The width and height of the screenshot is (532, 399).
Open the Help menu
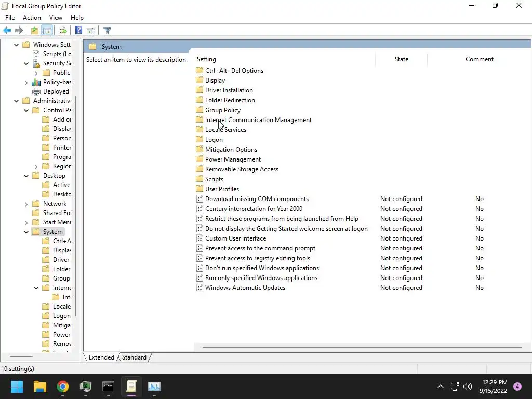(x=77, y=18)
